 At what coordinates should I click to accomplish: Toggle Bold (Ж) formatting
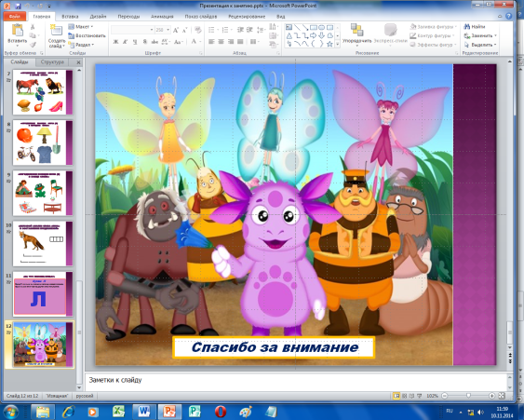click(x=115, y=42)
